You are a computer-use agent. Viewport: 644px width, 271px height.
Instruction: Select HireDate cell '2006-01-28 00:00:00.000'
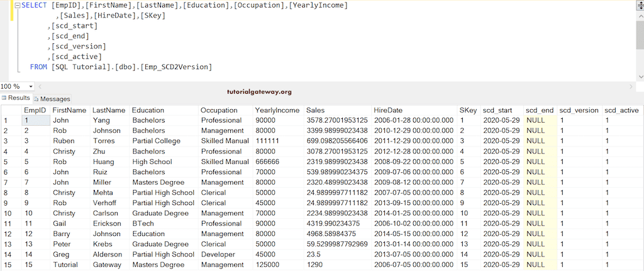[x=414, y=120]
